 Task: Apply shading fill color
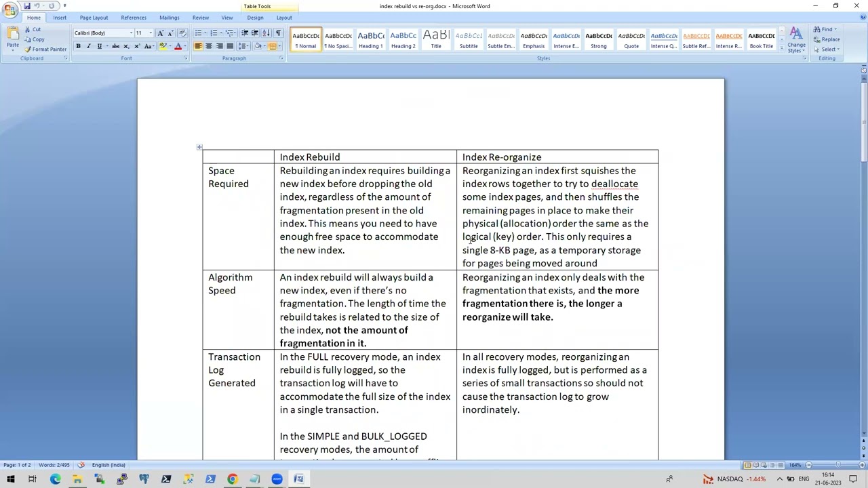click(258, 46)
